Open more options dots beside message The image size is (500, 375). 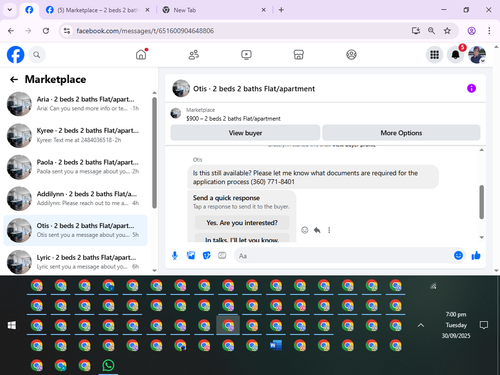(329, 230)
